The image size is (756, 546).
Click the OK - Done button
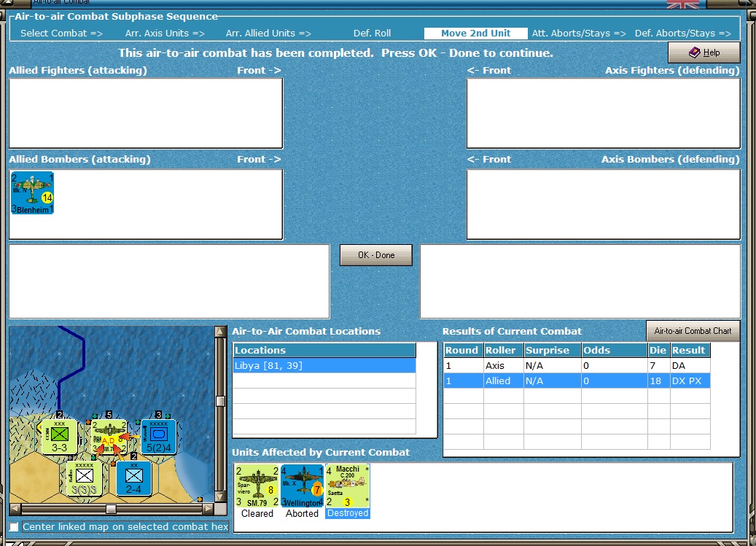coord(375,255)
